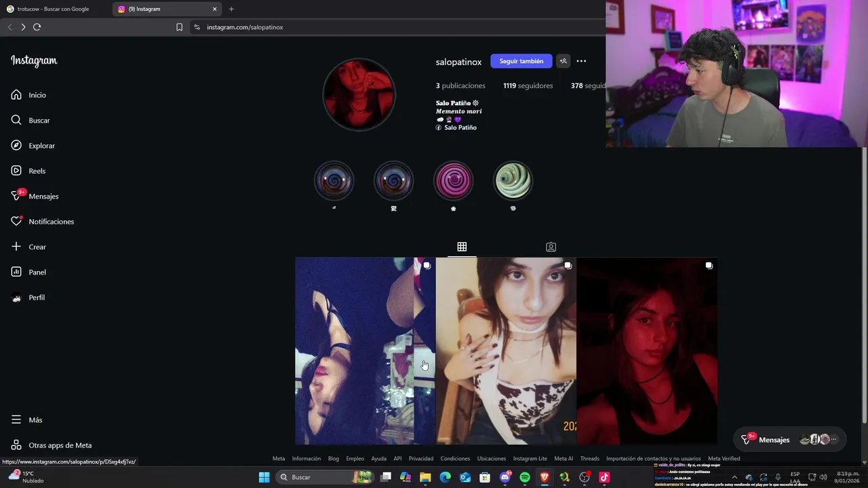Open the first post with blue lighting
The width and height of the screenshot is (868, 488).
365,351
